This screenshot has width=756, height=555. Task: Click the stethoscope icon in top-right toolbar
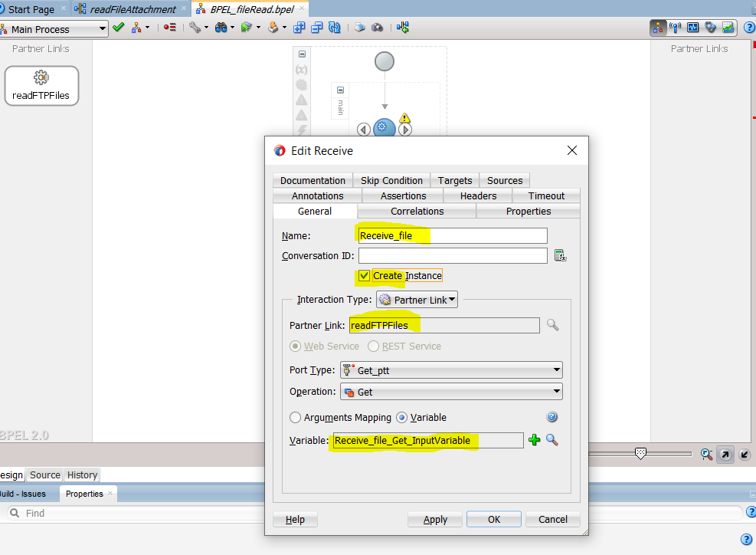pyautogui.click(x=710, y=28)
